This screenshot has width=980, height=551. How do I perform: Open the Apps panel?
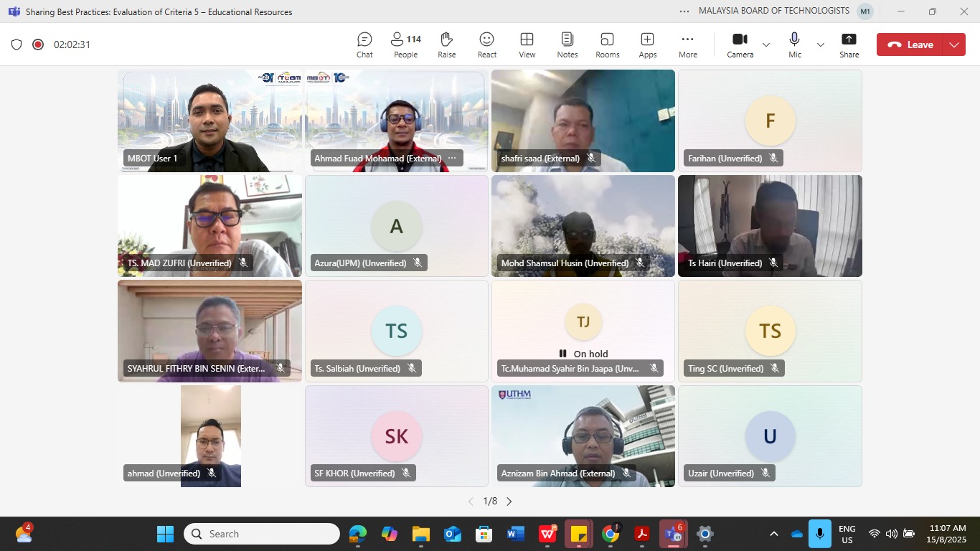(x=647, y=44)
